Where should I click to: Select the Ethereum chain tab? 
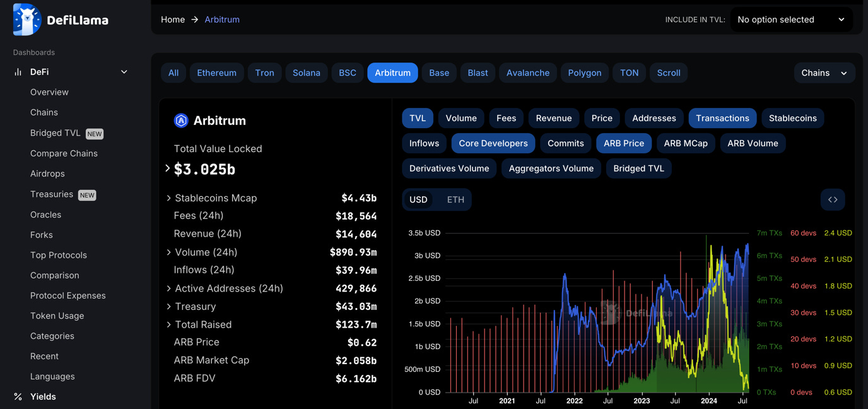pyautogui.click(x=216, y=73)
